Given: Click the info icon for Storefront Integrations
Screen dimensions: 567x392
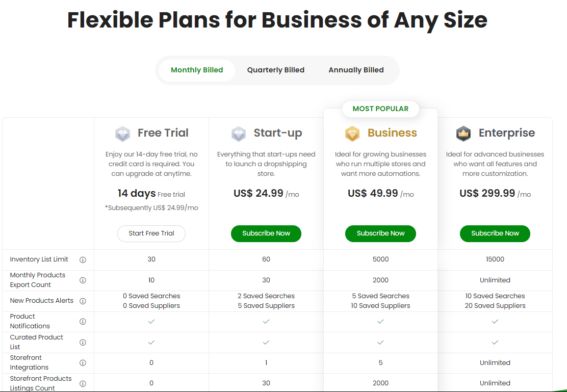Looking at the screenshot, I should pos(83,363).
